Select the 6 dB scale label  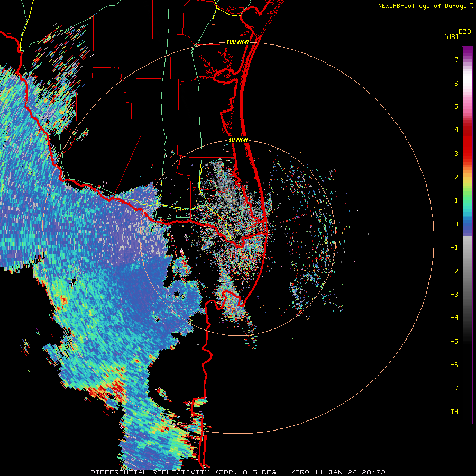coord(456,83)
